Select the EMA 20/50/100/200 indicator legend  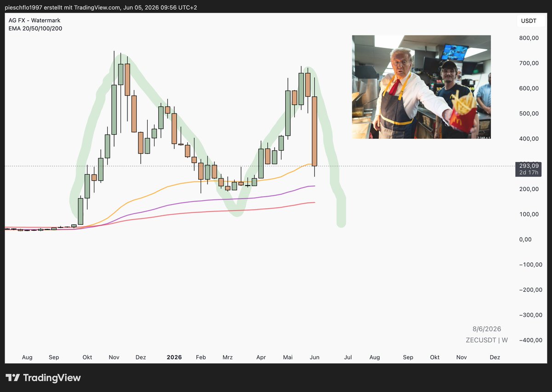coord(35,28)
